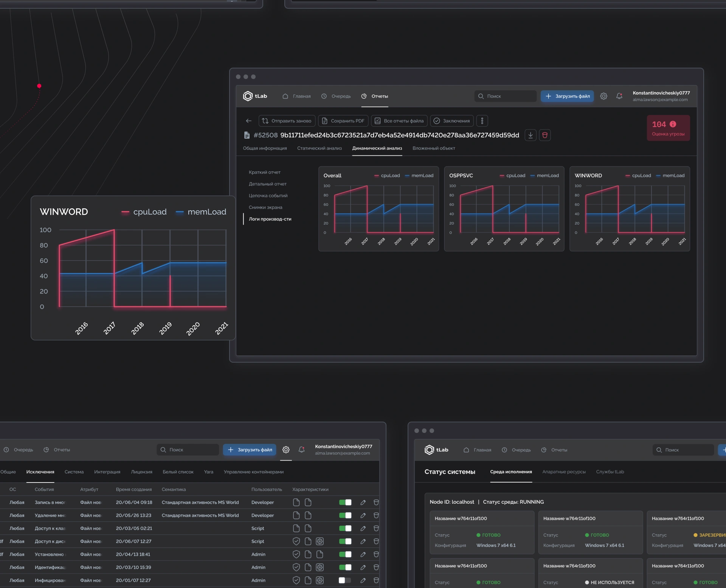The height and width of the screenshot is (588, 726).
Task: Toggle off the exclusion dated 20/06/04 09:18
Action: [x=345, y=503]
